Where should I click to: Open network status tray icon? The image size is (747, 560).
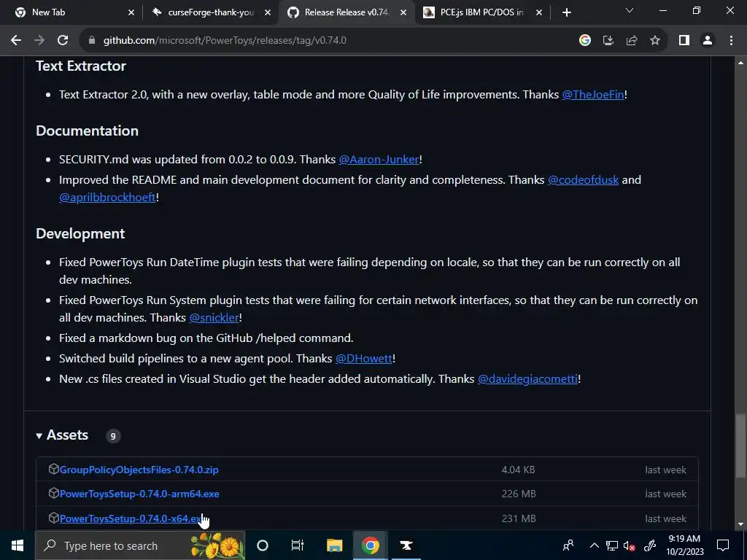[612, 545]
